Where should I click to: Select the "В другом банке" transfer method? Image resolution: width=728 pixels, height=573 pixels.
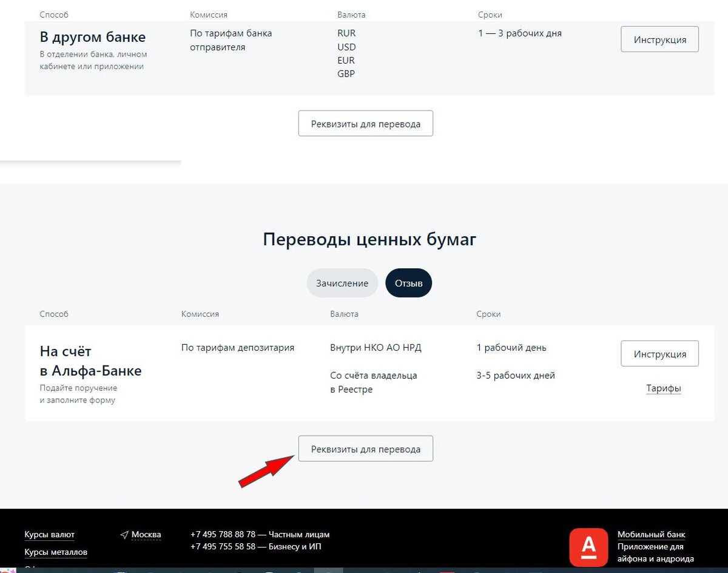[x=92, y=36]
